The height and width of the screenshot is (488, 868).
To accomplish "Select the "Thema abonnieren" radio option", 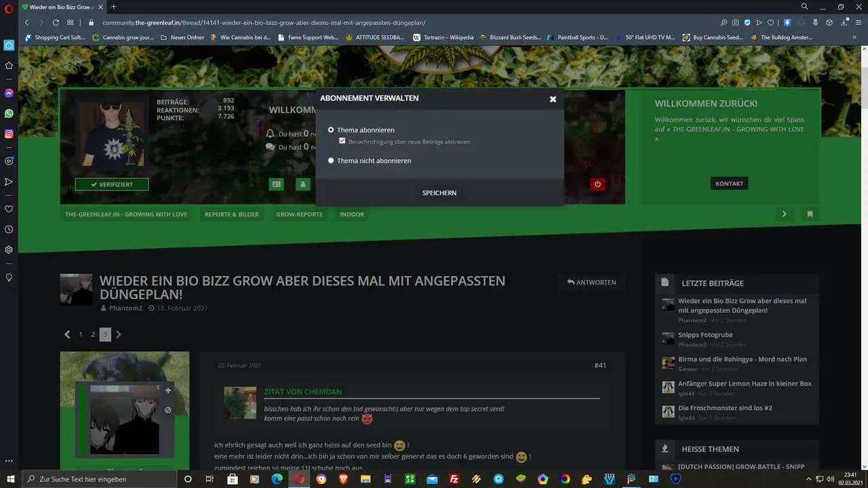I will click(331, 130).
